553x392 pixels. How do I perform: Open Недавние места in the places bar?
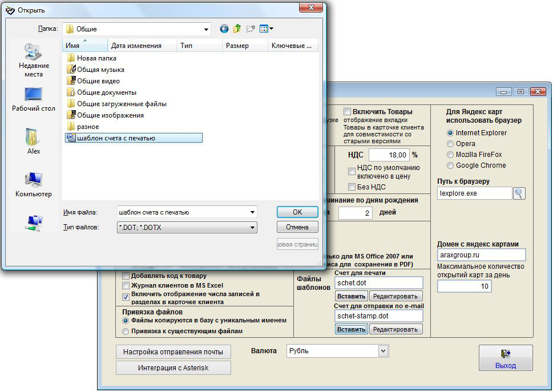pos(34,60)
